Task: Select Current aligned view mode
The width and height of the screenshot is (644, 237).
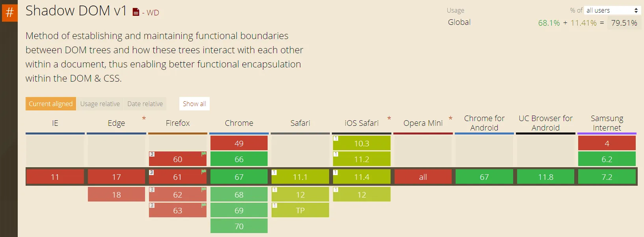Action: (50, 104)
